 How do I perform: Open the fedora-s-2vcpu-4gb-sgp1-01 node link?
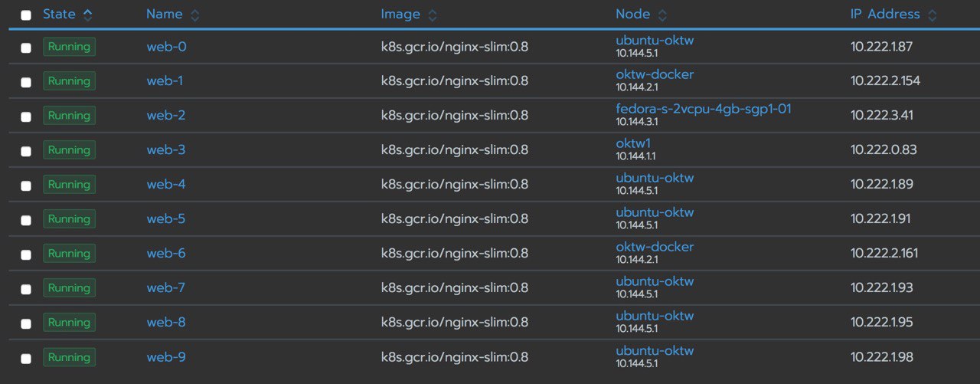point(704,110)
